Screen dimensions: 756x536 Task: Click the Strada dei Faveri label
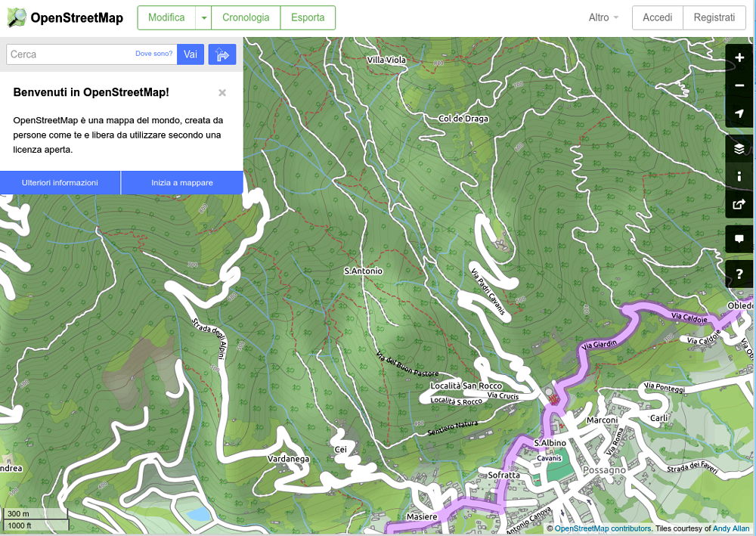click(692, 467)
